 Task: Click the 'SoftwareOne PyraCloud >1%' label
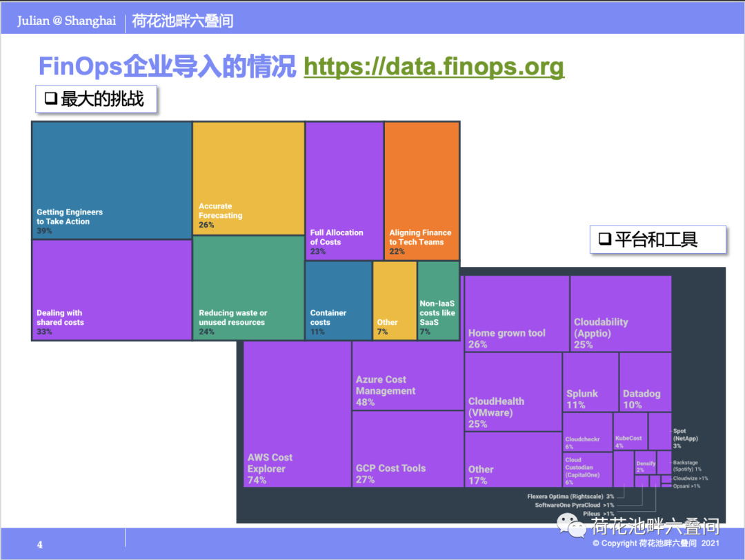pyautogui.click(x=575, y=505)
